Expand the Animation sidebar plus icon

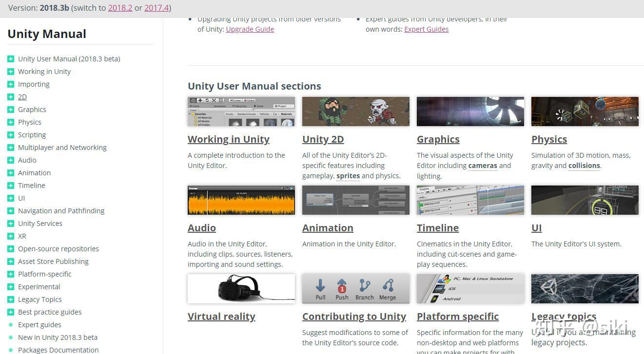pyautogui.click(x=11, y=173)
